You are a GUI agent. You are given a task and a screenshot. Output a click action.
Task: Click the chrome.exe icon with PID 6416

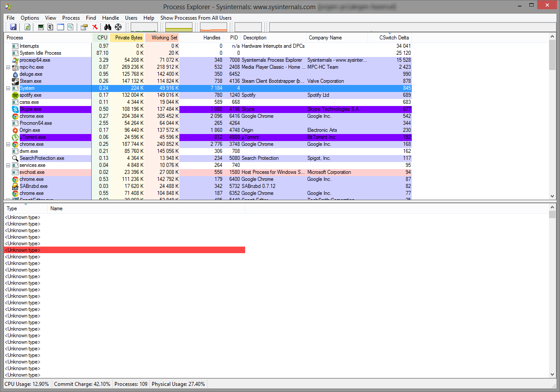click(15, 116)
